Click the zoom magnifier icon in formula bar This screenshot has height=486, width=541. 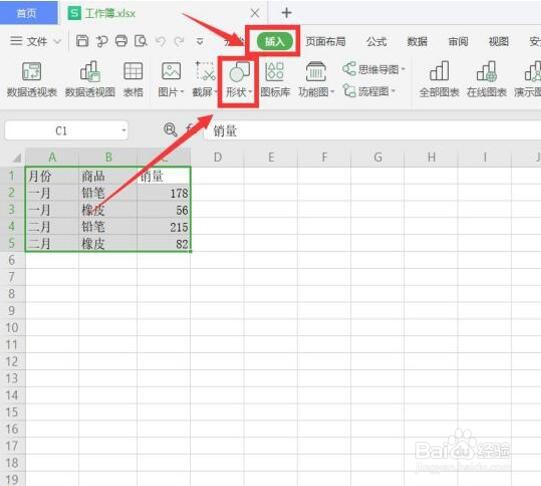(x=170, y=130)
